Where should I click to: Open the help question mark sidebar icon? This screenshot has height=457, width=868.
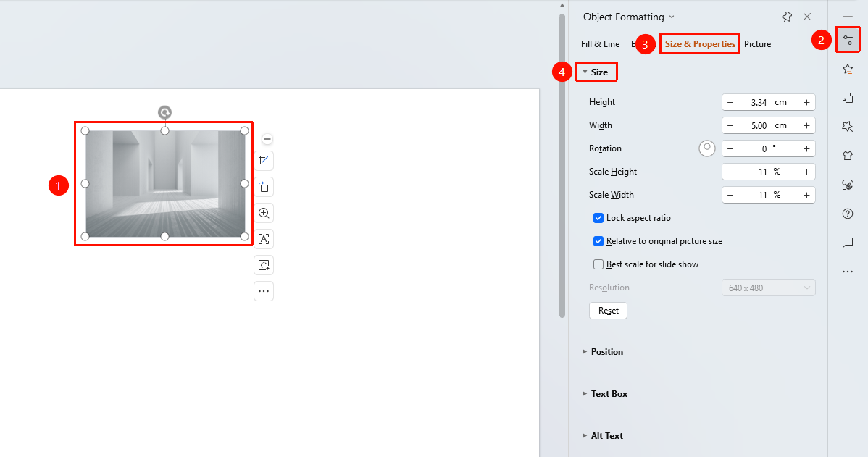[x=848, y=214]
